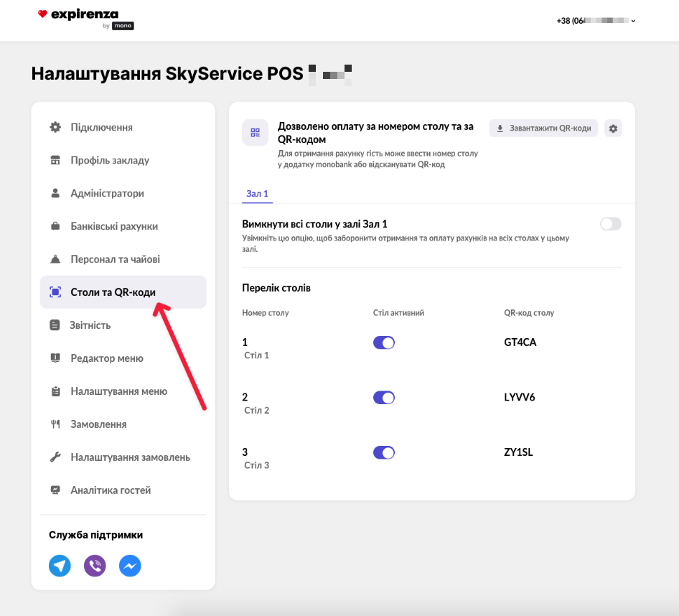Viewport: 679px width, 616px height.
Task: Click the Telegram support icon
Action: tap(60, 566)
